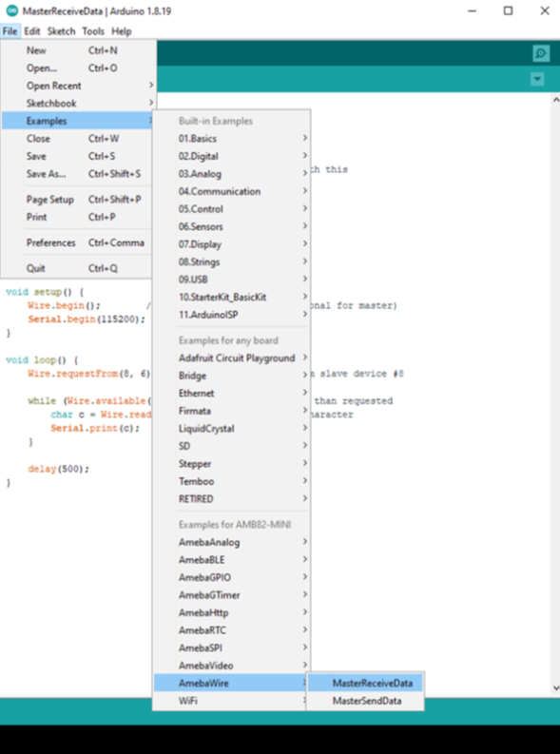Open the File menu

10,31
